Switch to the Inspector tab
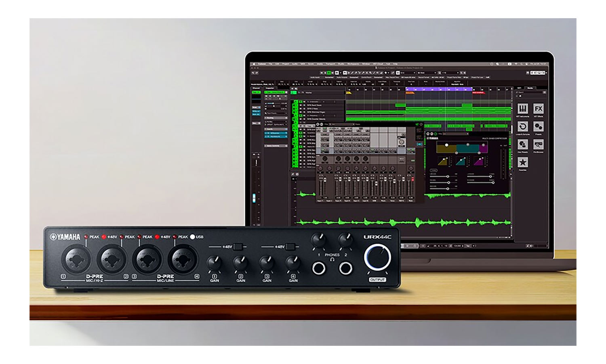The image size is (606, 364). tap(270, 88)
